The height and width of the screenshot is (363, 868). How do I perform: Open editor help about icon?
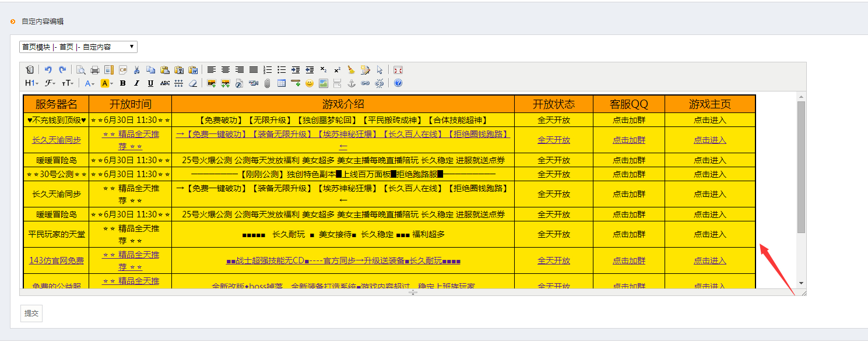pos(398,83)
